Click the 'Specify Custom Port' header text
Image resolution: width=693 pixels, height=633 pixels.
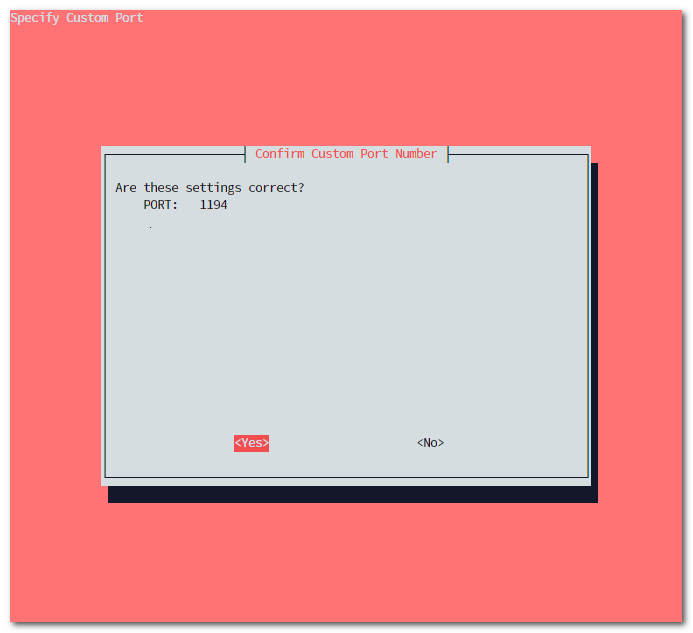point(77,18)
